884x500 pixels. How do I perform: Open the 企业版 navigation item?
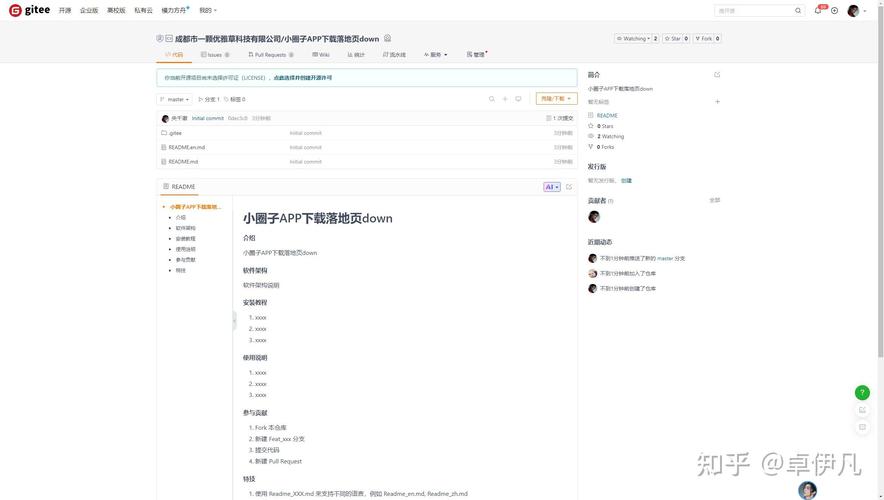coord(89,10)
